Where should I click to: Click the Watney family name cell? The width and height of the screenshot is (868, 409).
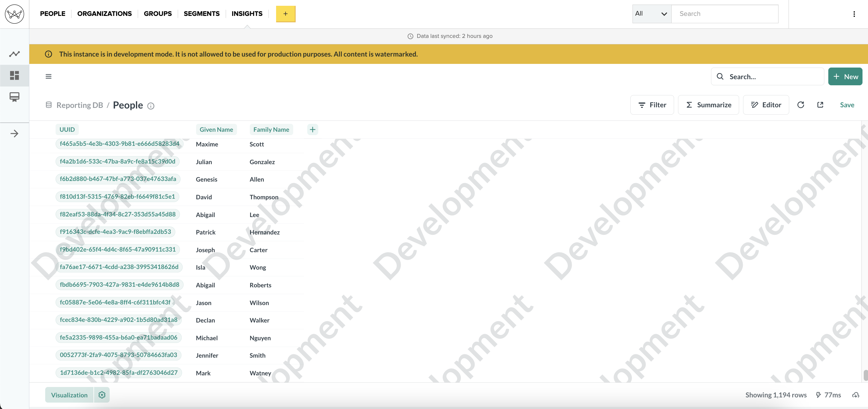260,373
